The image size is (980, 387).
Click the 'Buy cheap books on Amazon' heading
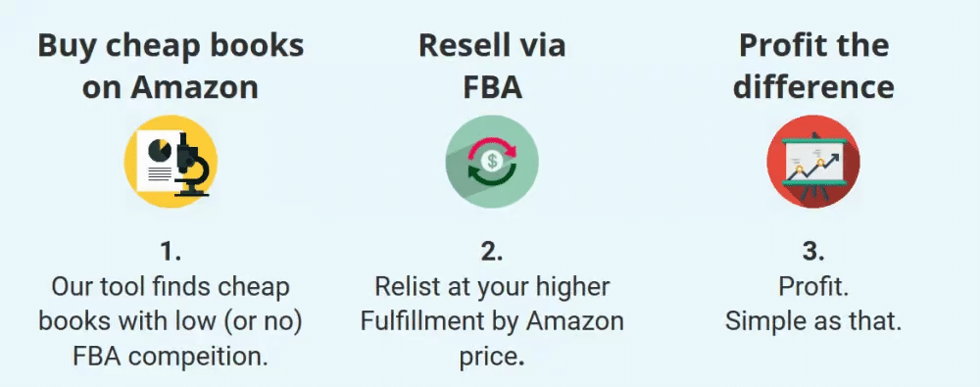pos(171,67)
